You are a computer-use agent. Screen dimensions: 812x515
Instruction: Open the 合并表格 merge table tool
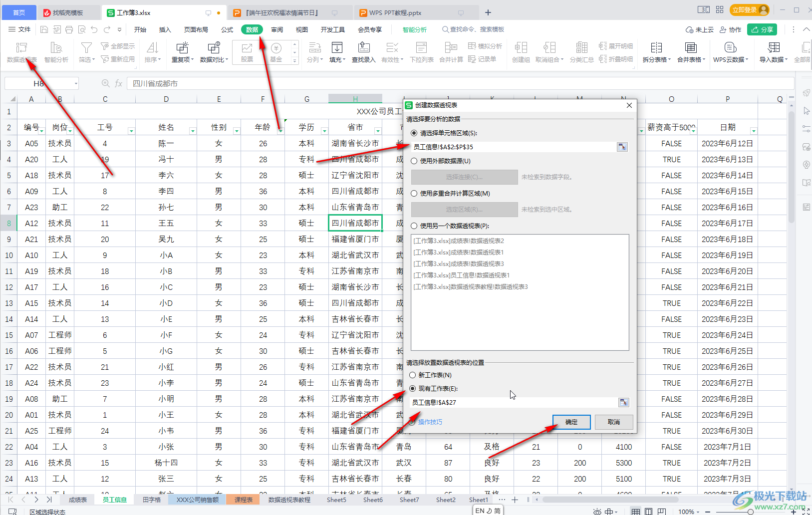click(691, 52)
